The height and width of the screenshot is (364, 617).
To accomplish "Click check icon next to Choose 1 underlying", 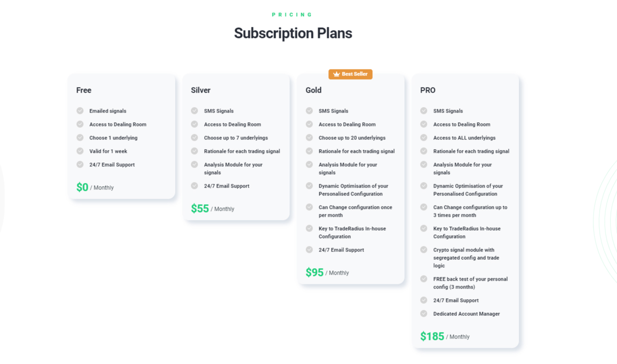I will pyautogui.click(x=80, y=138).
